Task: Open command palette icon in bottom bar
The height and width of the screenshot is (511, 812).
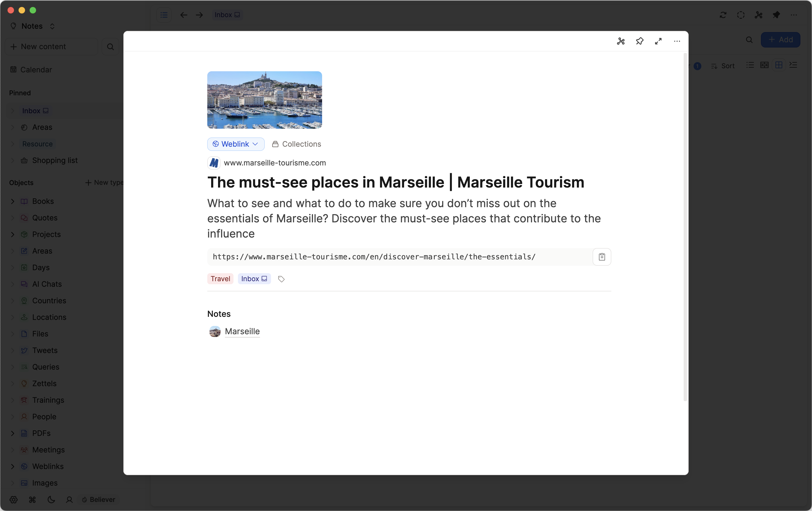Action: click(x=32, y=499)
